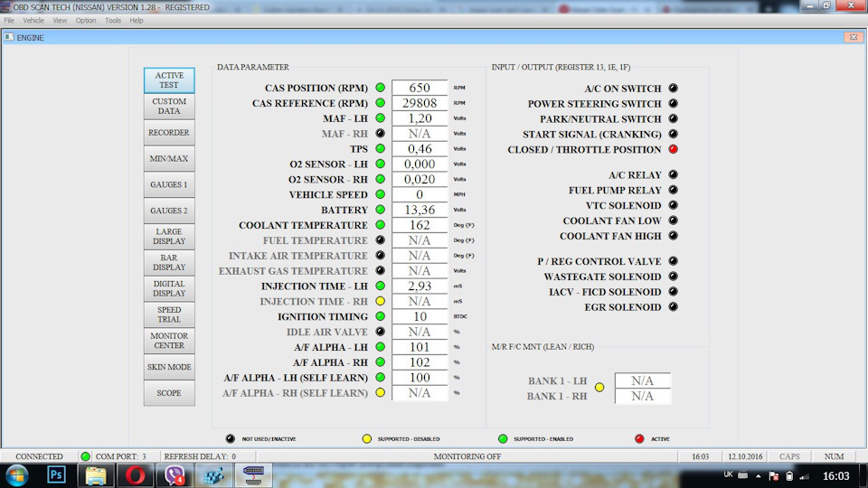
Task: Click the green indicator beside CAS POSITION (RPM)
Action: pyautogui.click(x=381, y=88)
